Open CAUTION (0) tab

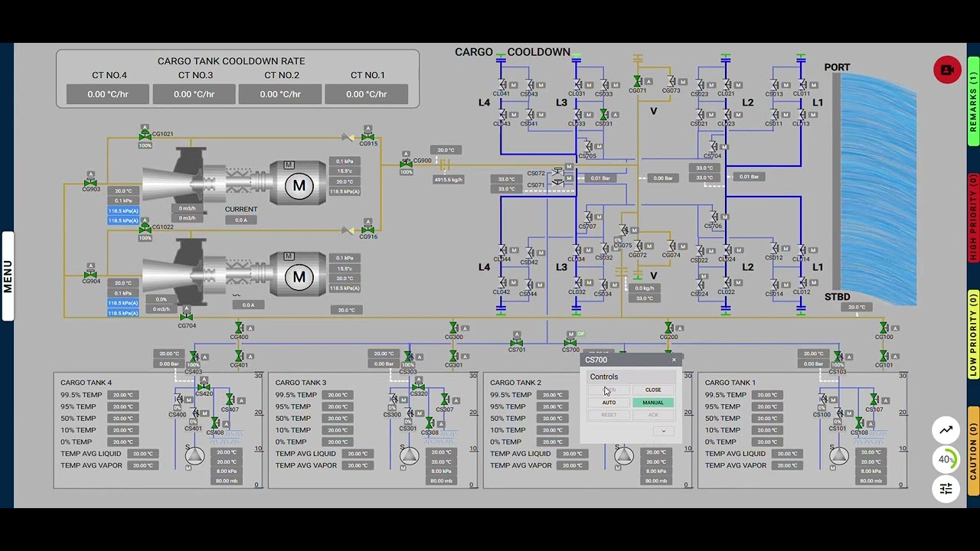[974, 452]
